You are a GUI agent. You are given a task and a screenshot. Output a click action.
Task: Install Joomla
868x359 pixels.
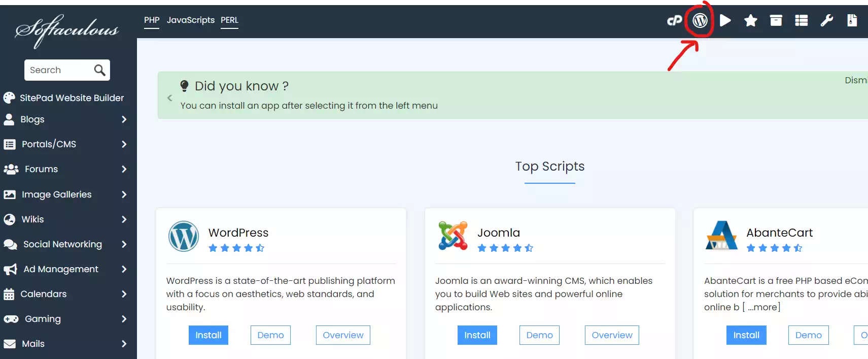coord(477,335)
